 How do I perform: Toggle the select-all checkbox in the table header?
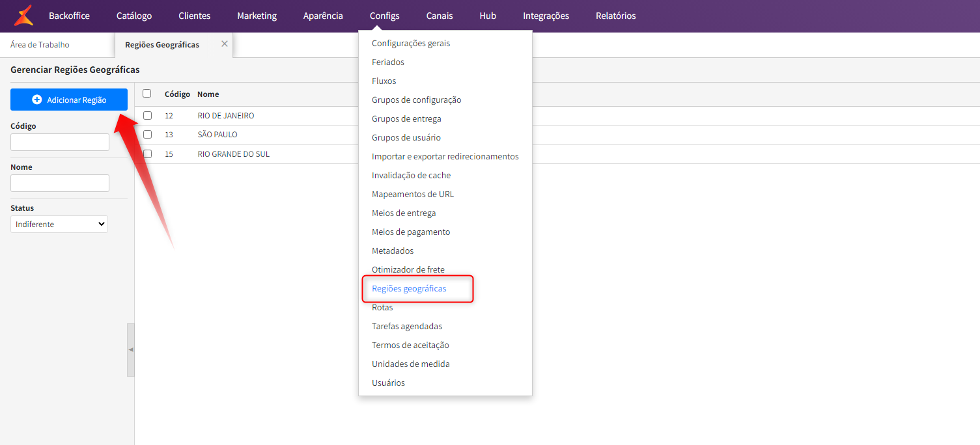click(x=147, y=94)
